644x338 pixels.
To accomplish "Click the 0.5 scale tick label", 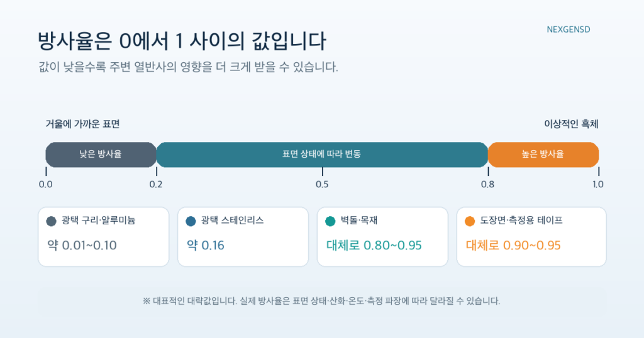I will pyautogui.click(x=322, y=185).
